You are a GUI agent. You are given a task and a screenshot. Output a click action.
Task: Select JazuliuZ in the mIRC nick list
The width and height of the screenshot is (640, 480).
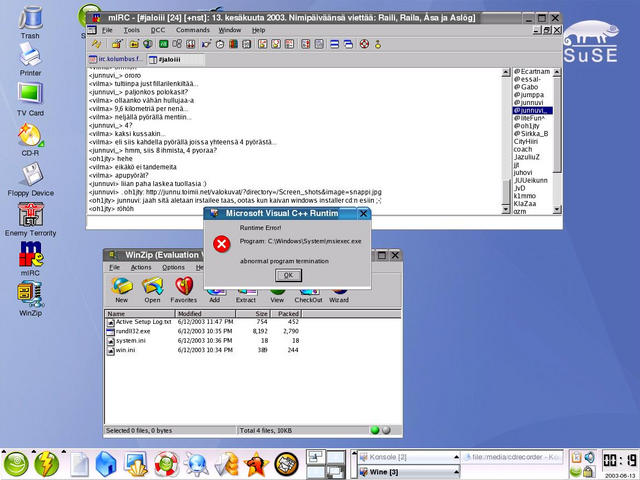click(527, 157)
